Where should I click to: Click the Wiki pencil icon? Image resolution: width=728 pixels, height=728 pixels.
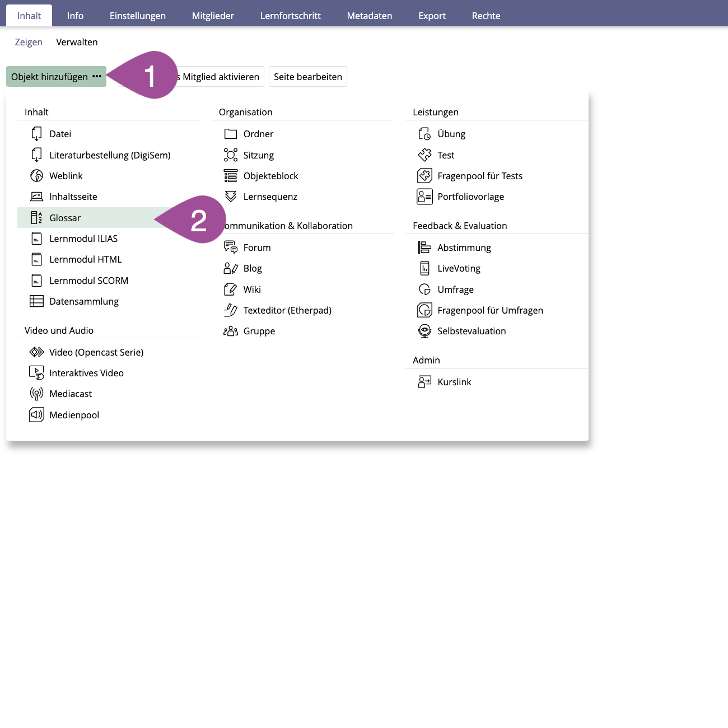[x=230, y=290]
